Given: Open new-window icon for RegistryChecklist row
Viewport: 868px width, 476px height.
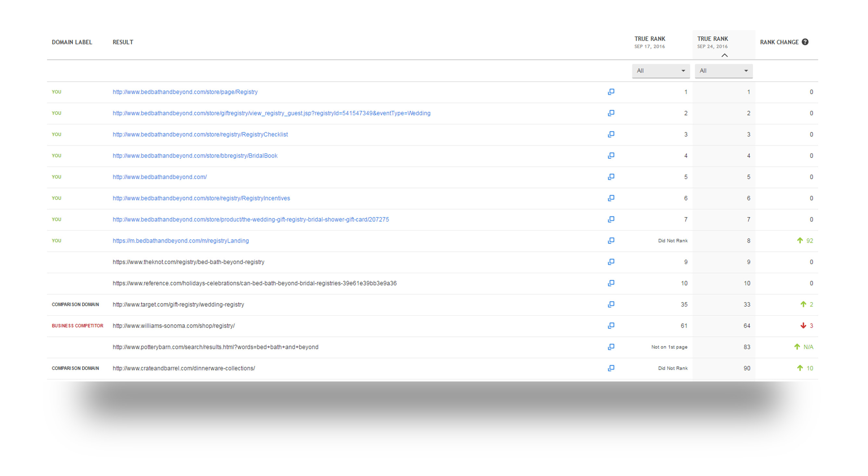Looking at the screenshot, I should pos(611,134).
